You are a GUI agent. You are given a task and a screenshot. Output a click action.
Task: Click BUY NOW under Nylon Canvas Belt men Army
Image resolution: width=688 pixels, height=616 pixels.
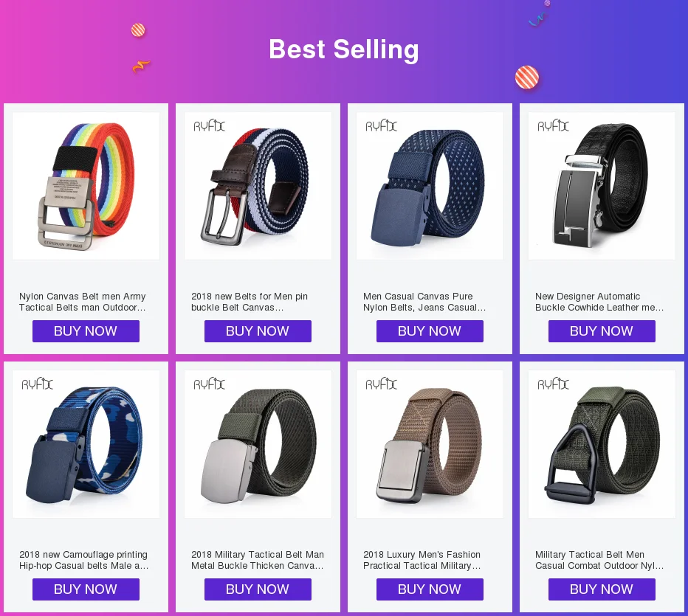tap(86, 331)
